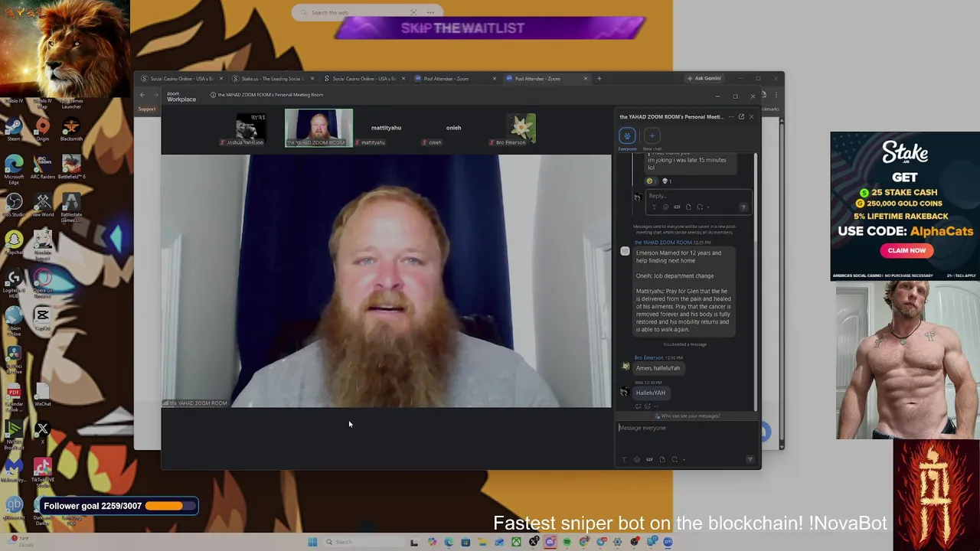
Task: Switch to first Social Casino Online tab
Action: [x=181, y=79]
